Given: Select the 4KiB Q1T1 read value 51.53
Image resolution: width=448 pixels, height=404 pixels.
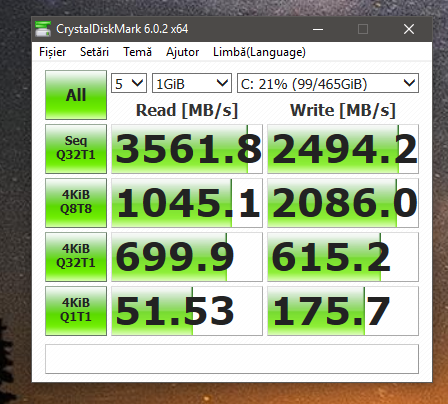Looking at the screenshot, I should coord(187,311).
